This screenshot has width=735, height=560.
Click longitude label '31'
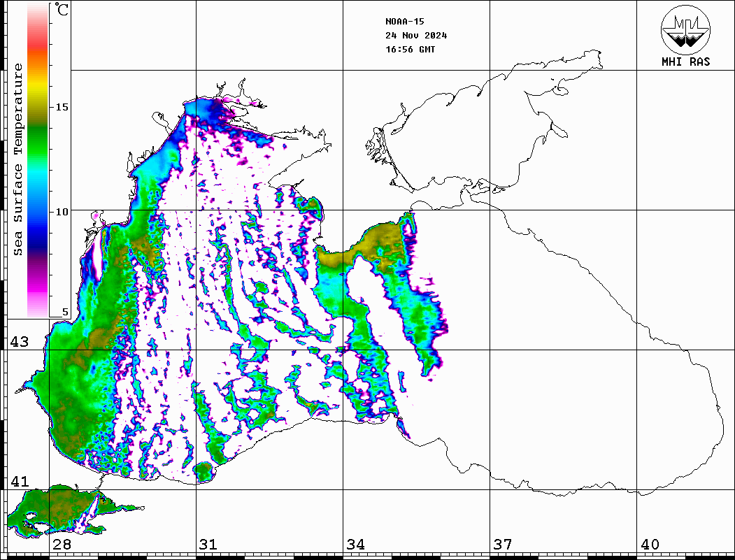click(208, 545)
